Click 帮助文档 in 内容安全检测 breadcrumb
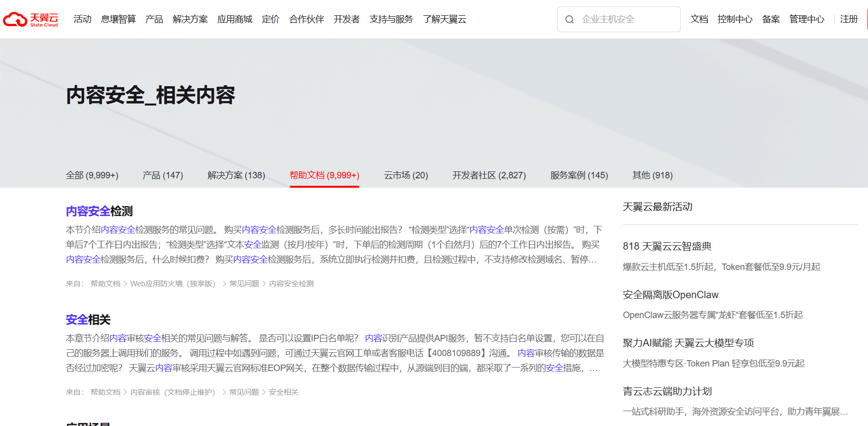Image resolution: width=868 pixels, height=426 pixels. pos(105,284)
